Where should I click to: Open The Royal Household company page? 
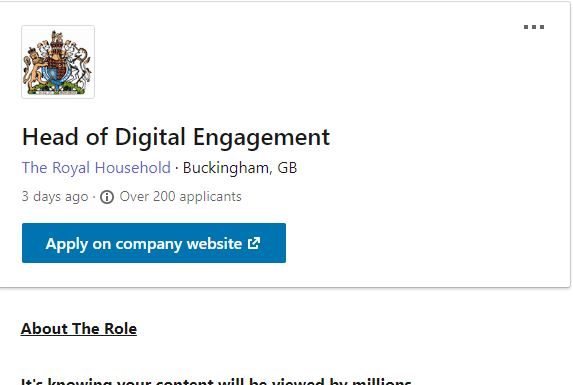(96, 168)
